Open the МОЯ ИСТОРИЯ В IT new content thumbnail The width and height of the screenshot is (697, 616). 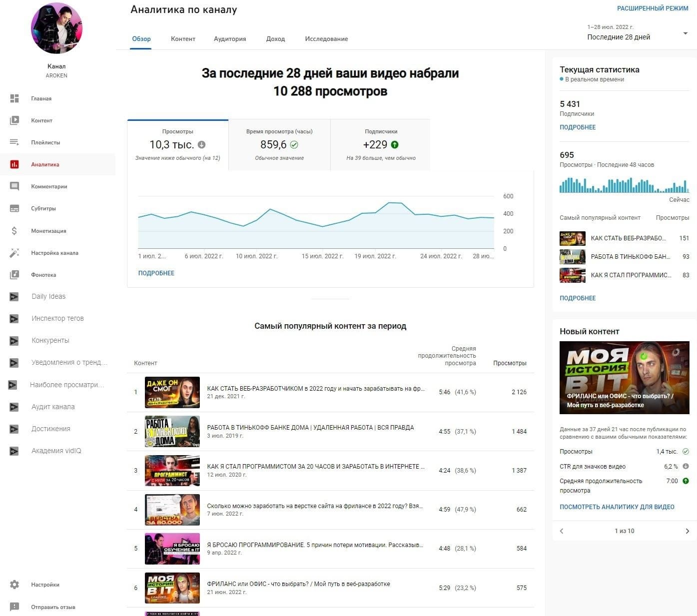625,378
